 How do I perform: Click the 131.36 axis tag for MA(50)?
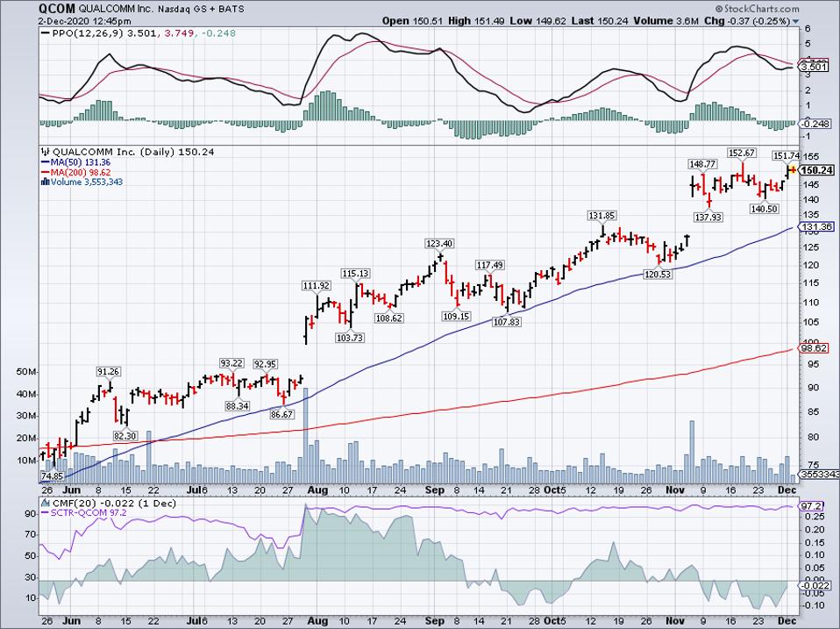tap(816, 227)
